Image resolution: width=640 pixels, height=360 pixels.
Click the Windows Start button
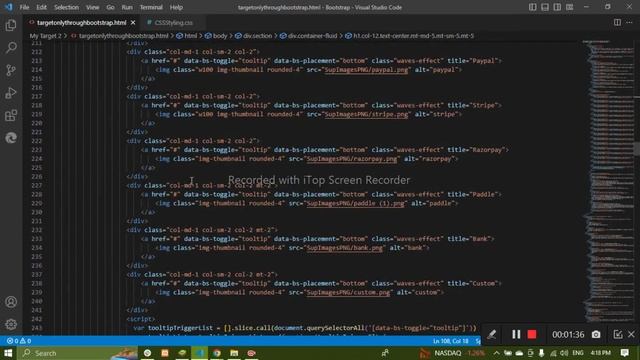click(8, 353)
